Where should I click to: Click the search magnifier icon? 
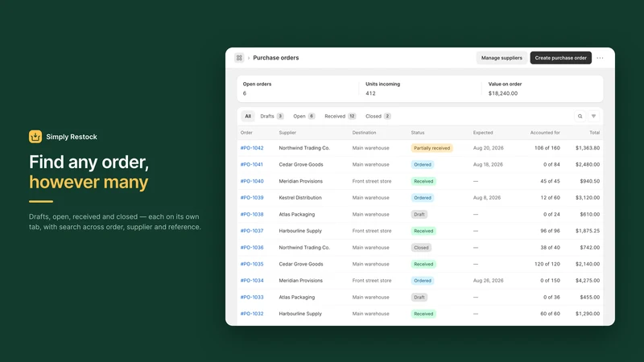580,116
